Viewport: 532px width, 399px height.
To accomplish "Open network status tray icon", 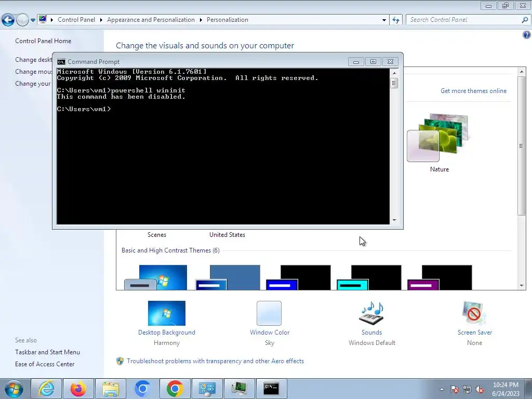I will [x=467, y=389].
